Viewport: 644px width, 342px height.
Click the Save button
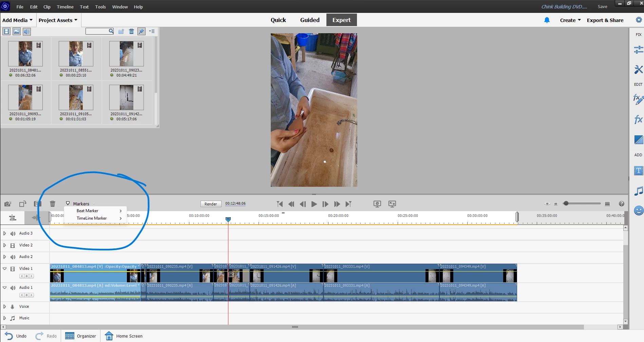point(602,7)
